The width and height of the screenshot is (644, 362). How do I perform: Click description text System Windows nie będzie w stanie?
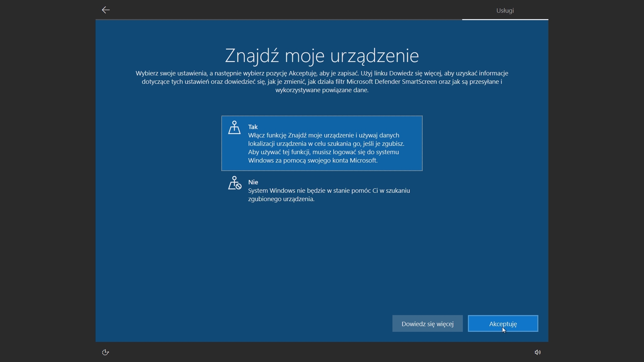(x=329, y=195)
